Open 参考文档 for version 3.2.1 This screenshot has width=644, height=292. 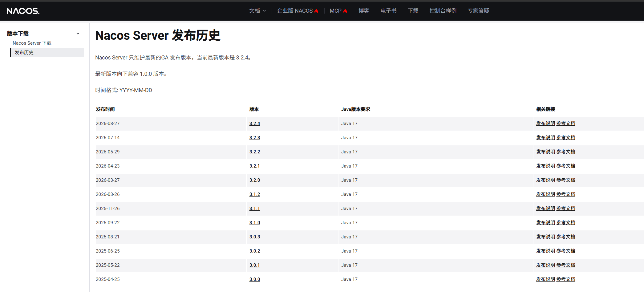[x=566, y=166]
